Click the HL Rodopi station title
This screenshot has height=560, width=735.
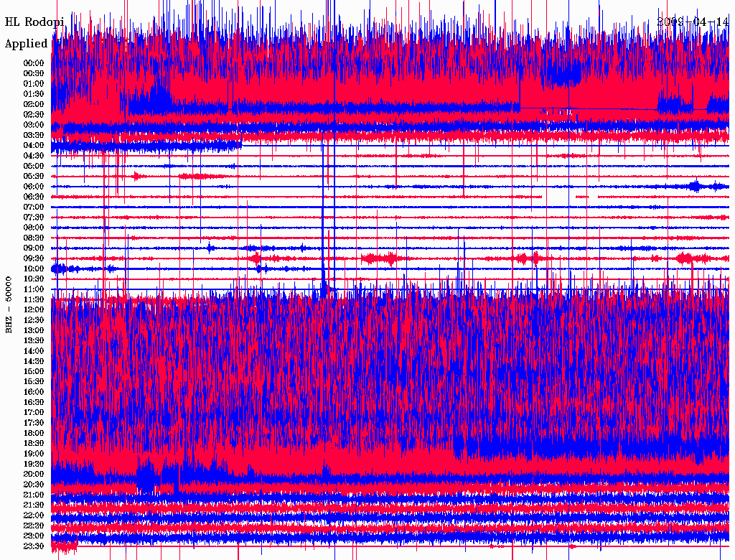click(34, 22)
